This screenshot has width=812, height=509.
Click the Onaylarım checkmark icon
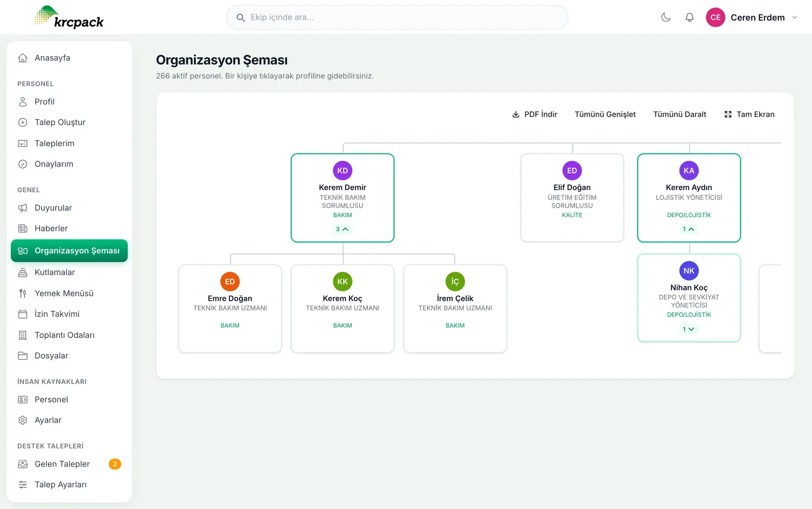click(x=23, y=164)
